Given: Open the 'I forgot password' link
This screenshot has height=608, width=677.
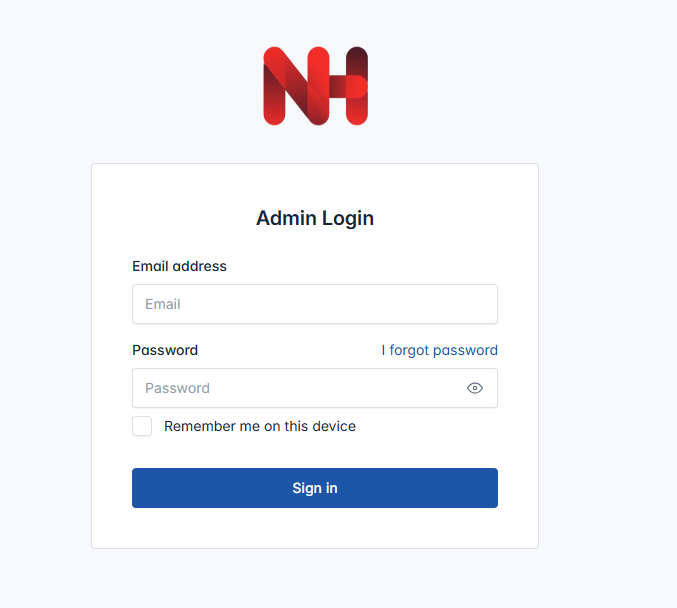Looking at the screenshot, I should pyautogui.click(x=440, y=350).
